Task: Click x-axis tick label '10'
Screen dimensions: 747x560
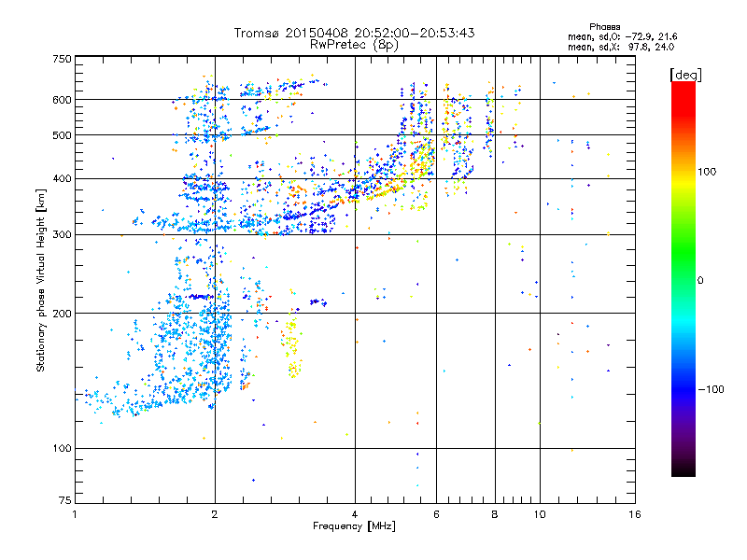Action: [540, 514]
